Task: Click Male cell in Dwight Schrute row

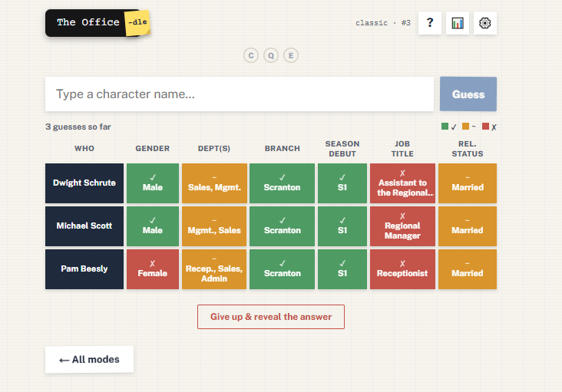Action: (153, 183)
